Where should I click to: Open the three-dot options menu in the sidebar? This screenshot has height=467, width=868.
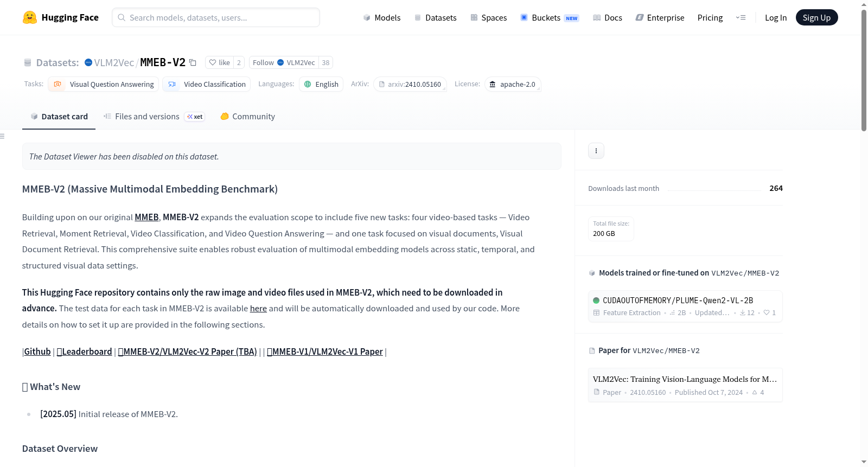596,151
